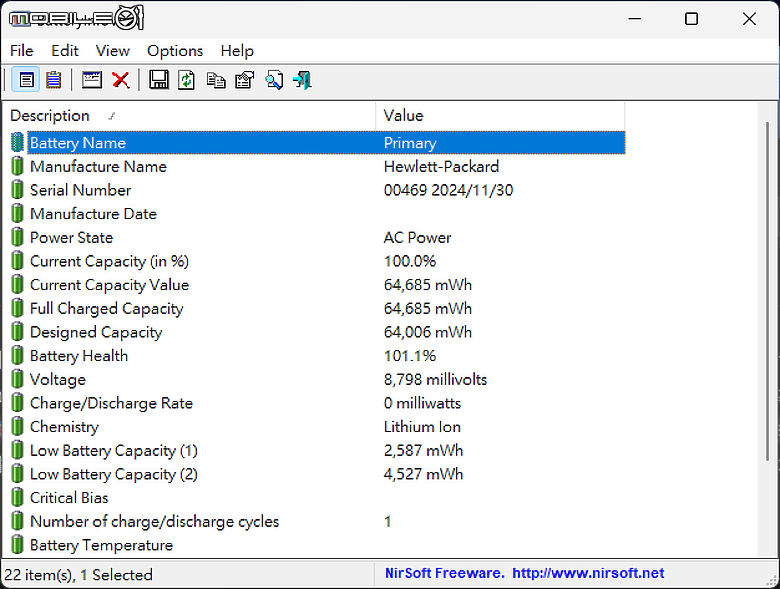Click the battery icon beside Battery Health
This screenshot has width=780, height=589.
[x=17, y=356]
